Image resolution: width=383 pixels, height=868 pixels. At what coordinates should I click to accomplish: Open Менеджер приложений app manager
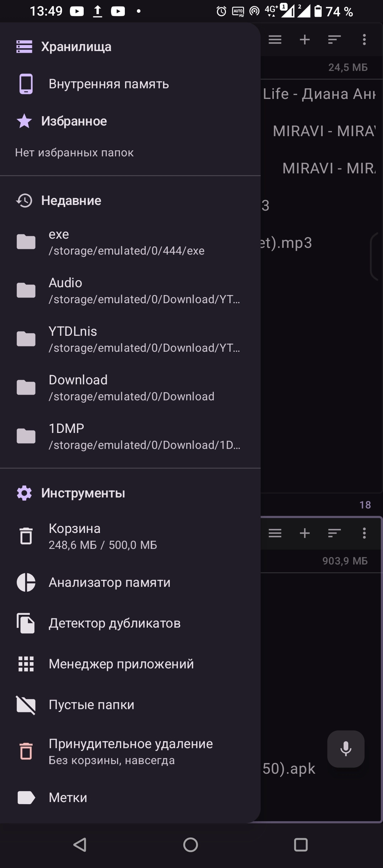[130, 664]
